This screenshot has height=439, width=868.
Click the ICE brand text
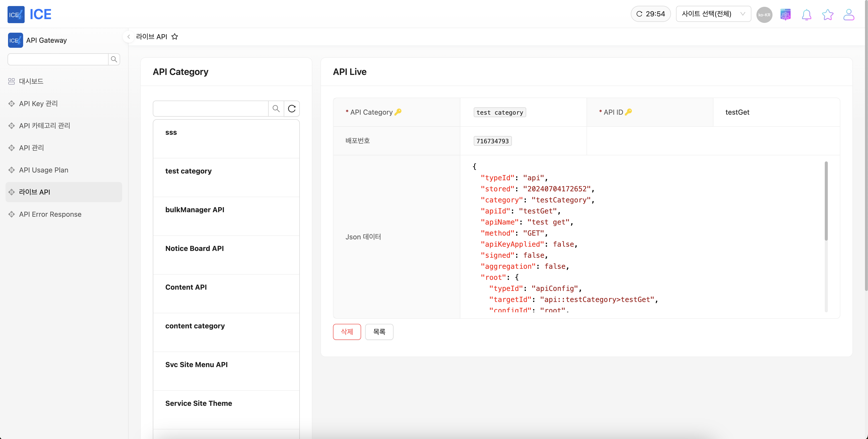tap(40, 14)
